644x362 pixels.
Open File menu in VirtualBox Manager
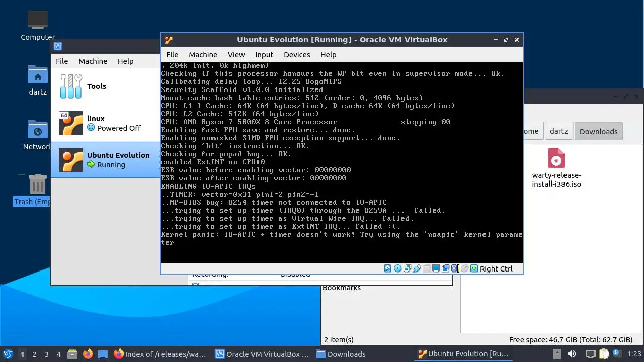coord(62,61)
